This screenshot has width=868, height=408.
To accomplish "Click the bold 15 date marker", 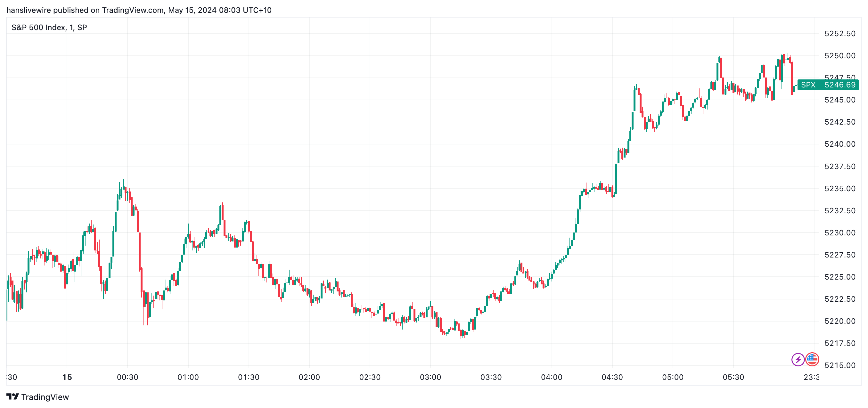I will tap(67, 377).
